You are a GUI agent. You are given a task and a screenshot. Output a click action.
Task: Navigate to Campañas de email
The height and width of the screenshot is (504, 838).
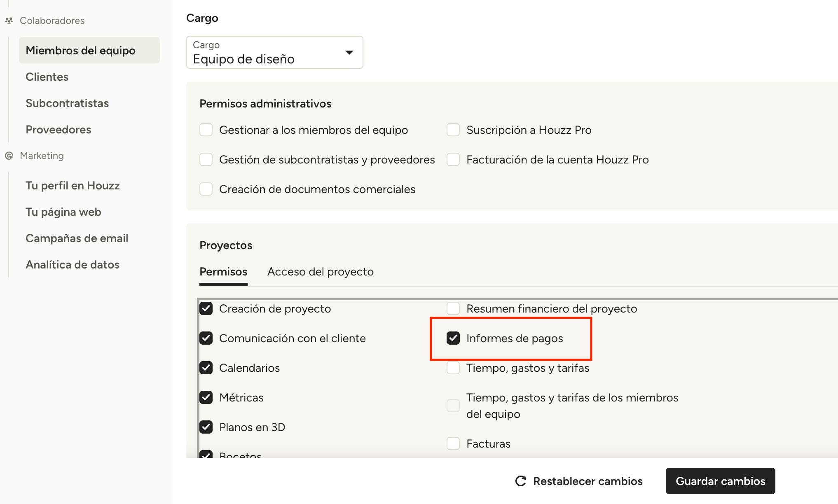coord(77,238)
